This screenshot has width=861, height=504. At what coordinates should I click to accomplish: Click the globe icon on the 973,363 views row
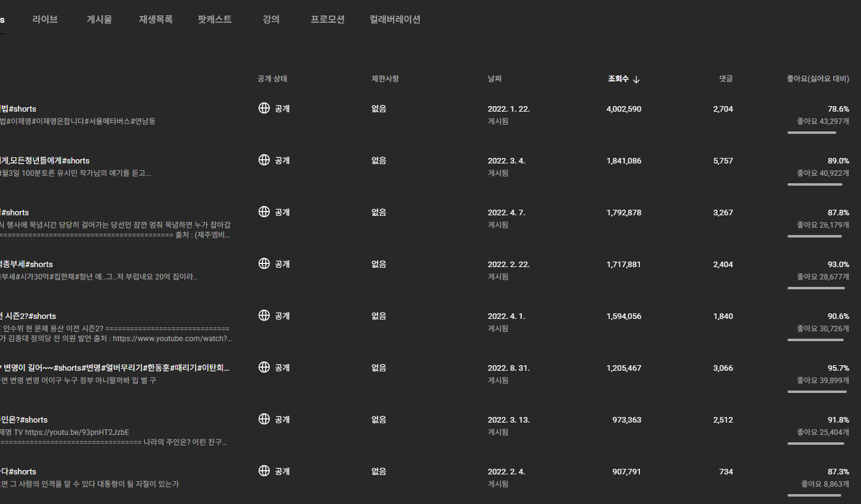264,419
